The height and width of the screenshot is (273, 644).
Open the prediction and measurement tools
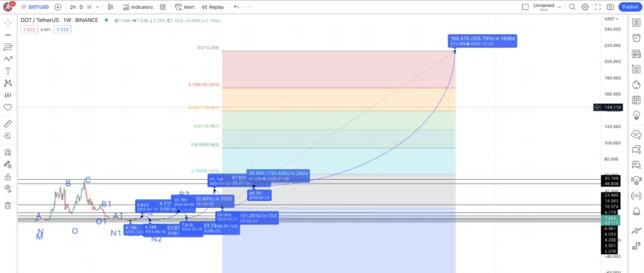tap(8, 95)
